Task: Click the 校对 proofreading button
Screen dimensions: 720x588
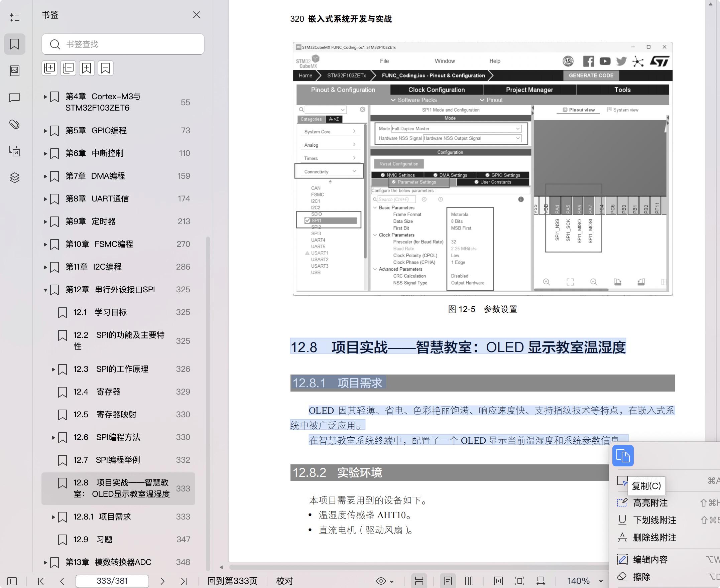Action: tap(284, 581)
